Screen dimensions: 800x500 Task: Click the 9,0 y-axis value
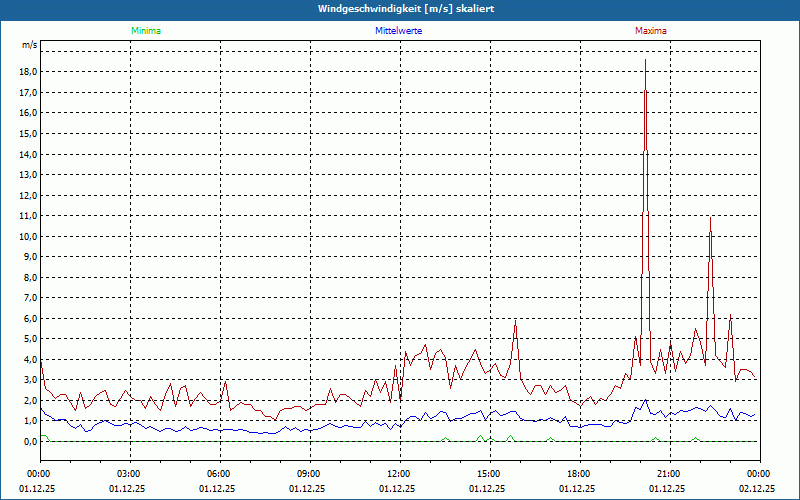point(30,257)
